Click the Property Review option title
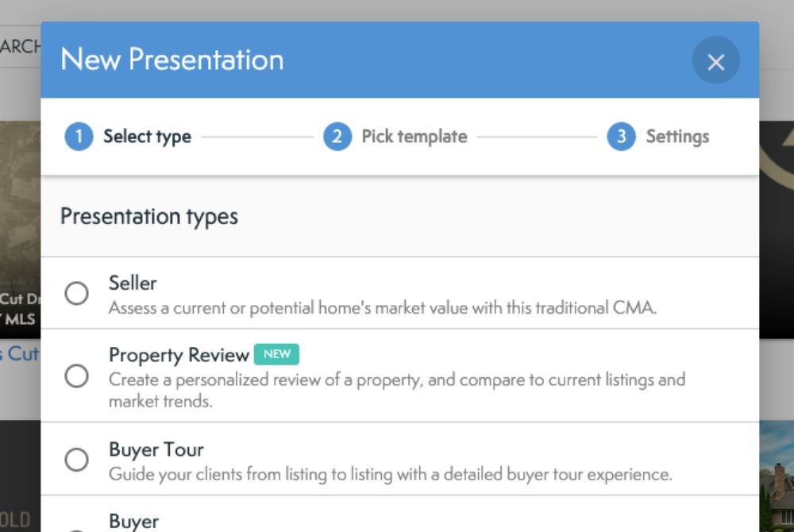 click(179, 355)
